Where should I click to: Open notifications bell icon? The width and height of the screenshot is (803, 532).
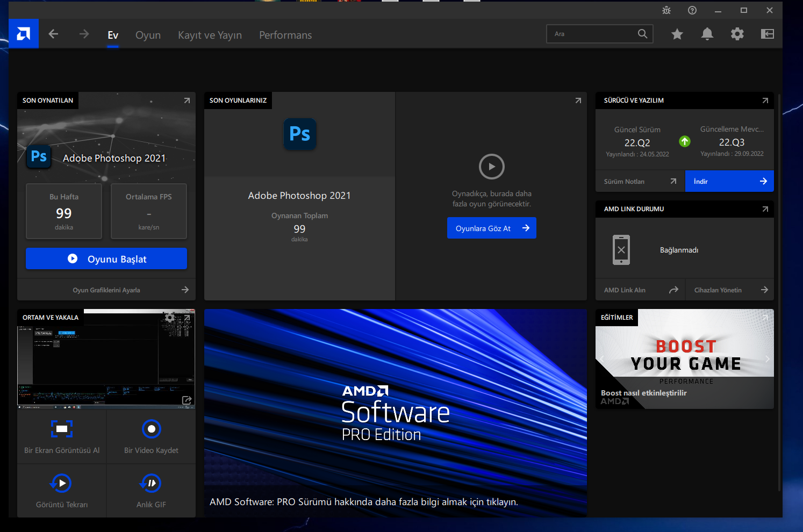pyautogui.click(x=707, y=34)
